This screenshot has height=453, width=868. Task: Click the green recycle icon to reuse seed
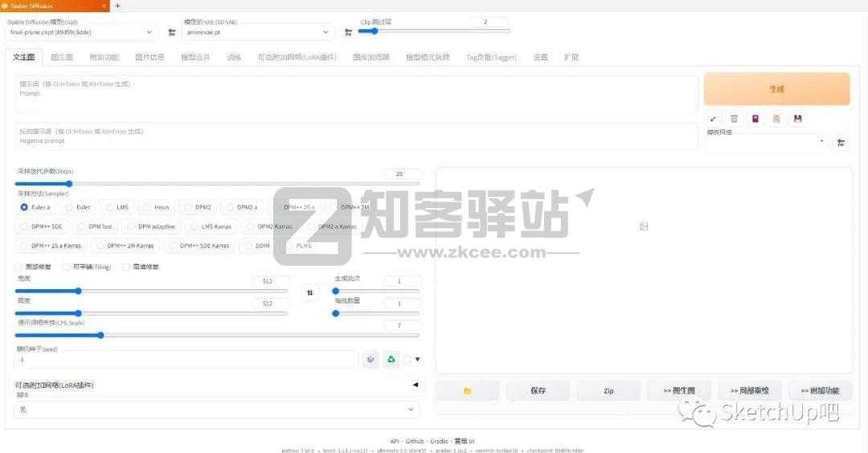(x=391, y=360)
